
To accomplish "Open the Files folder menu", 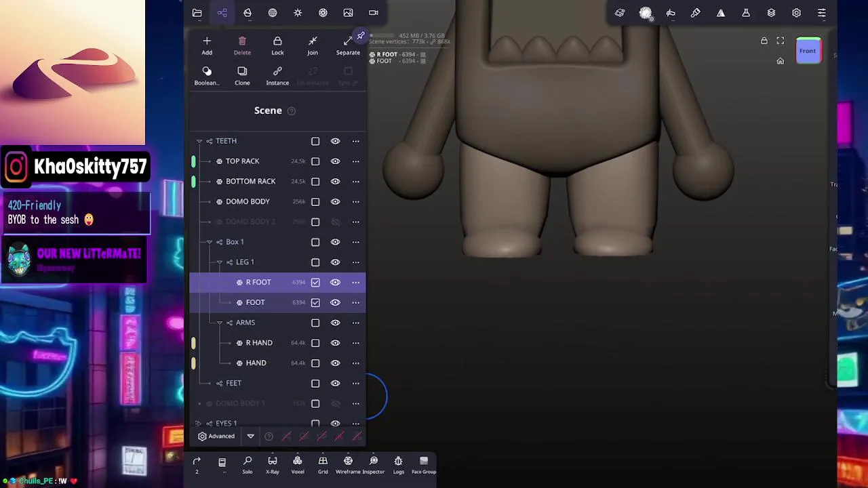I will (x=197, y=12).
